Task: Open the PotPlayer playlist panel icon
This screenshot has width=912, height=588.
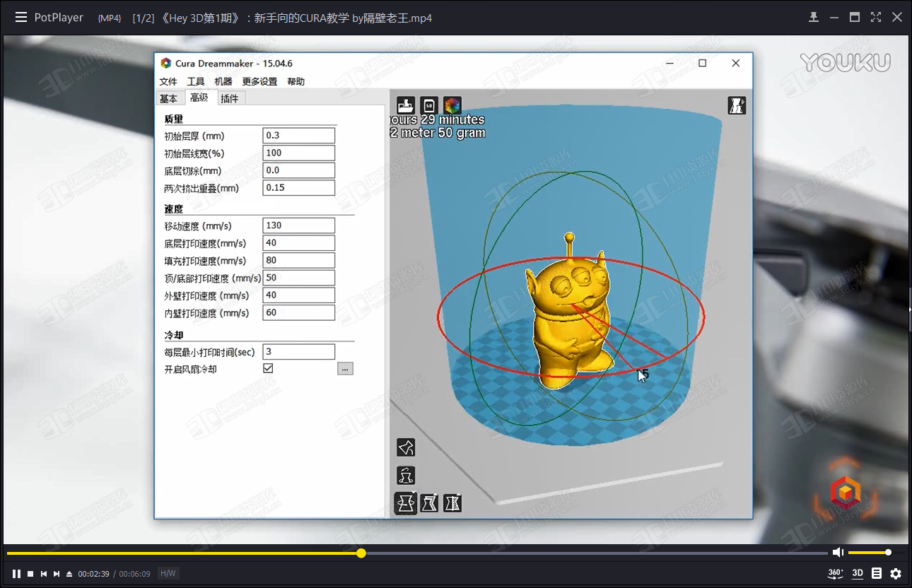Action: [877, 573]
